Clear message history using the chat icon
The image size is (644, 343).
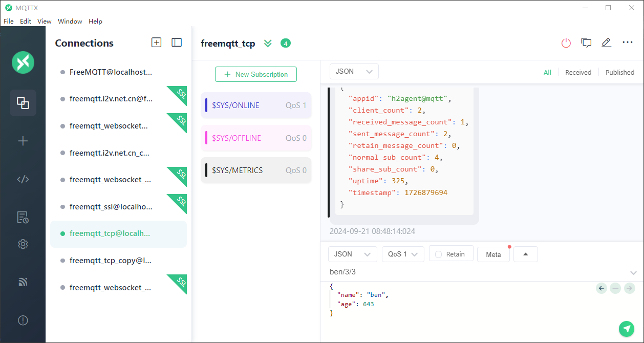[x=586, y=42]
